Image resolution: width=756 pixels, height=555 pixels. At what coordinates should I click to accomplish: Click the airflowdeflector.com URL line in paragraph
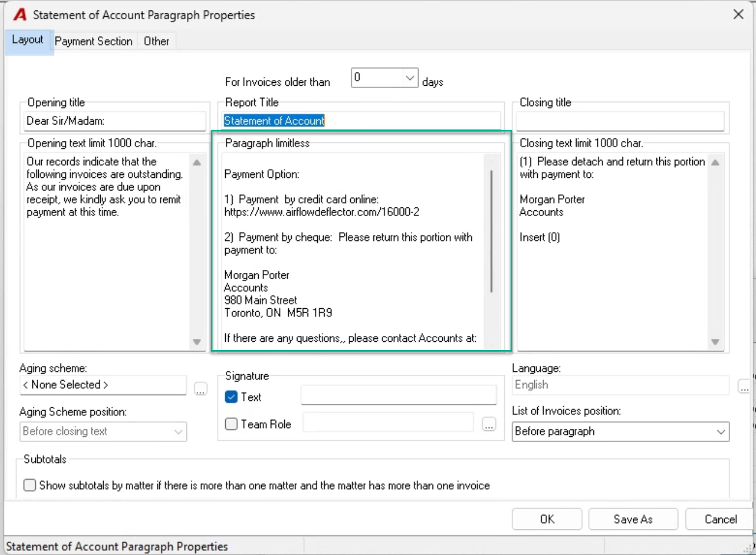[322, 212]
